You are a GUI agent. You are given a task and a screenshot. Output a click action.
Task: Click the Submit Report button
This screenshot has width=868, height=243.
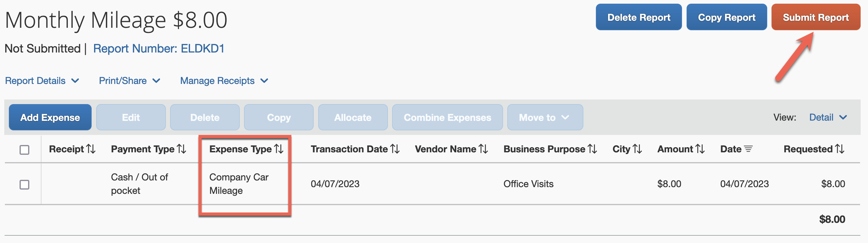click(815, 17)
